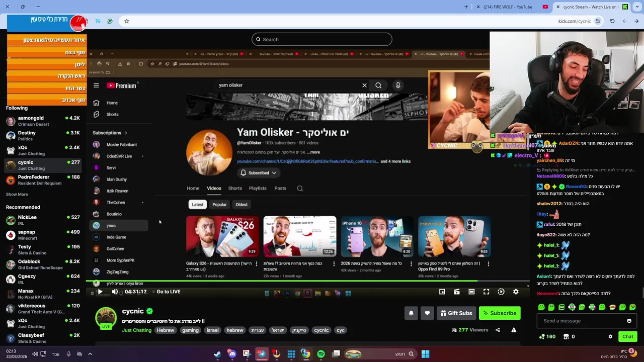Follow cycnic with the heart button
The image size is (644, 362).
427,313
